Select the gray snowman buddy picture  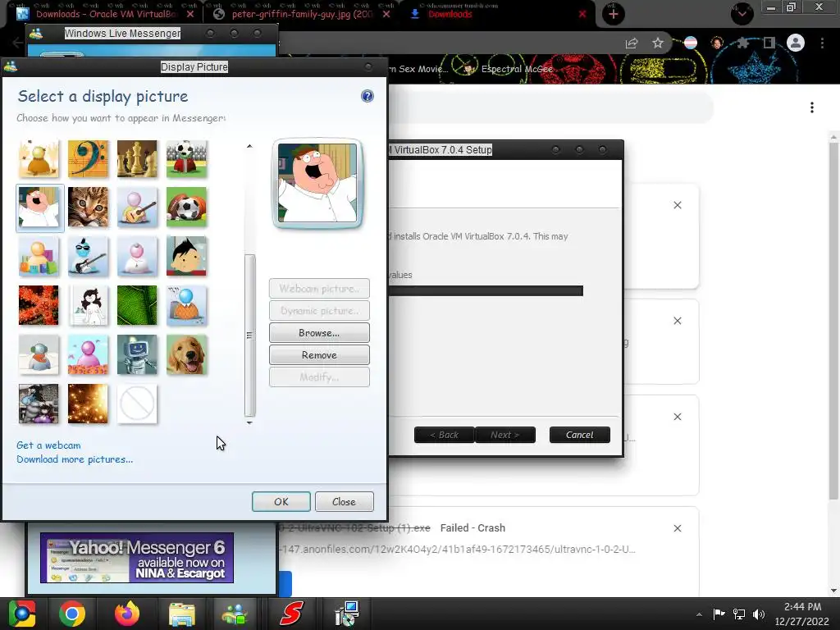pos(39,354)
